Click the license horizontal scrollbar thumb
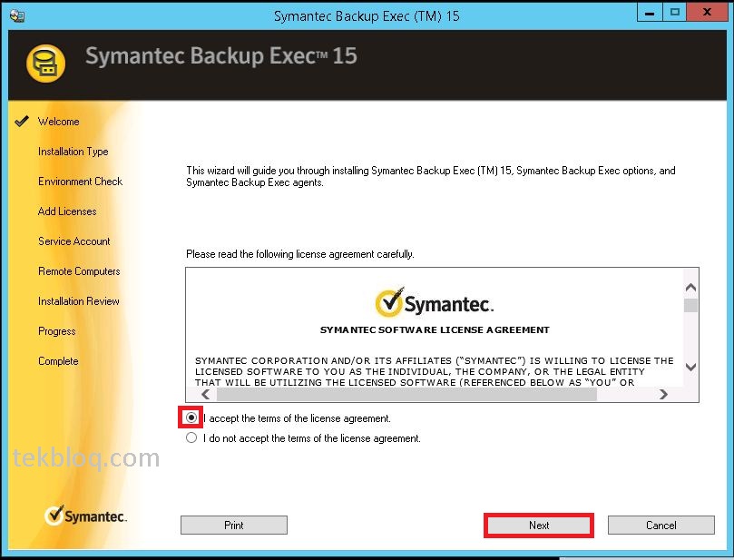Viewport: 734px width, 560px height. (x=406, y=394)
